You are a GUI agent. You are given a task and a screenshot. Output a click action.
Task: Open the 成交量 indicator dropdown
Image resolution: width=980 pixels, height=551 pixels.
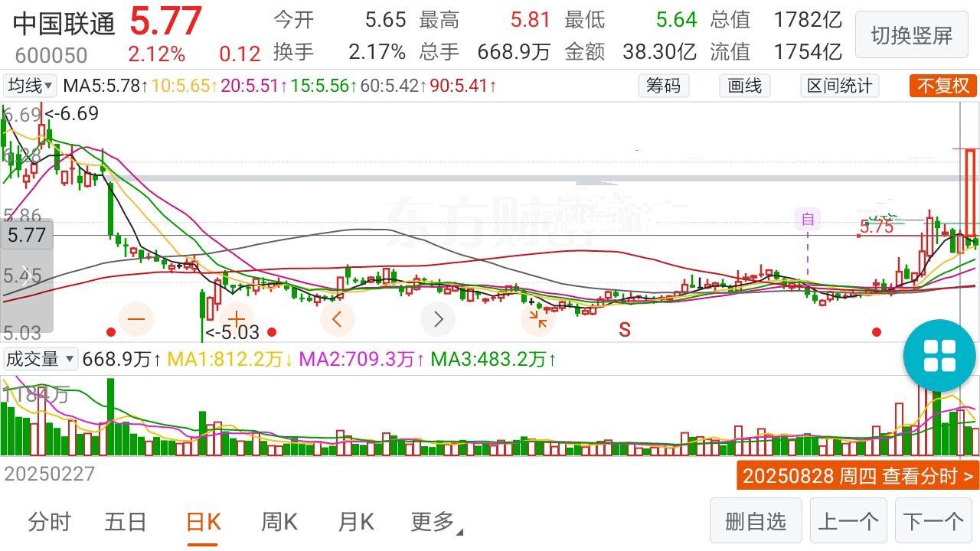pyautogui.click(x=40, y=358)
